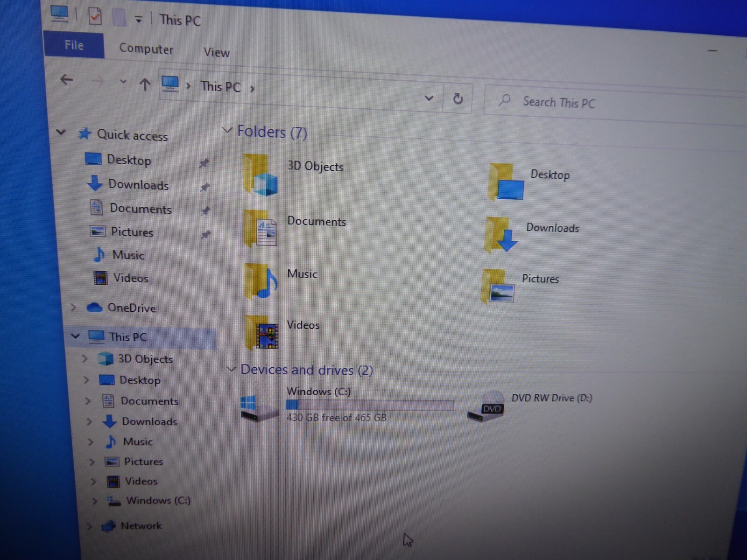Image resolution: width=747 pixels, height=560 pixels.
Task: Click the 'DVD RW Drive (D:)' label
Action: tap(552, 398)
